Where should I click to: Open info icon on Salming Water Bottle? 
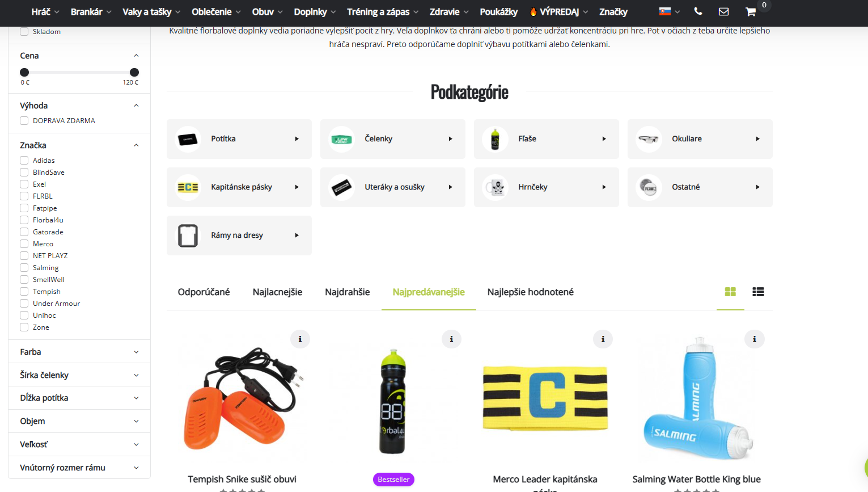754,339
